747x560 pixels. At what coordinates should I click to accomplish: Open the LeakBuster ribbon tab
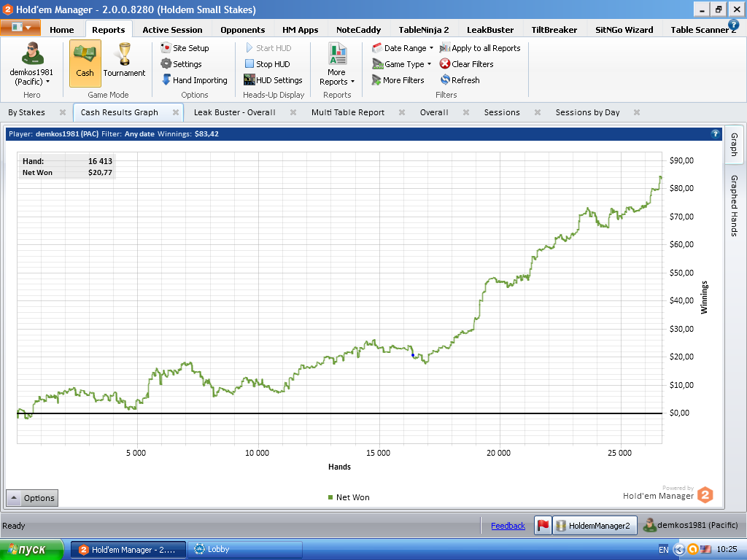point(490,29)
